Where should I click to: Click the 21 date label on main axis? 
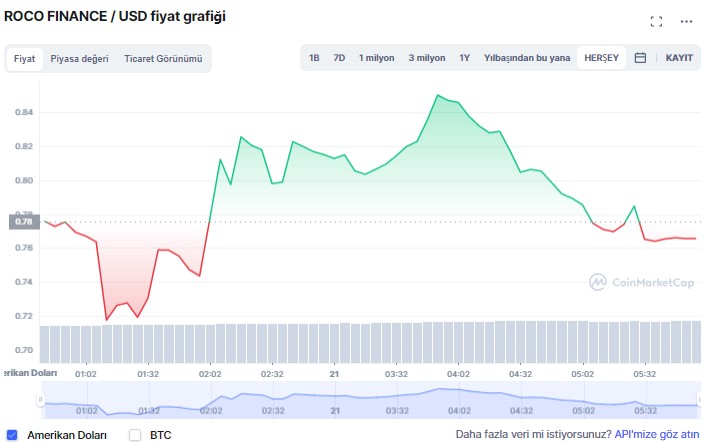(x=334, y=374)
